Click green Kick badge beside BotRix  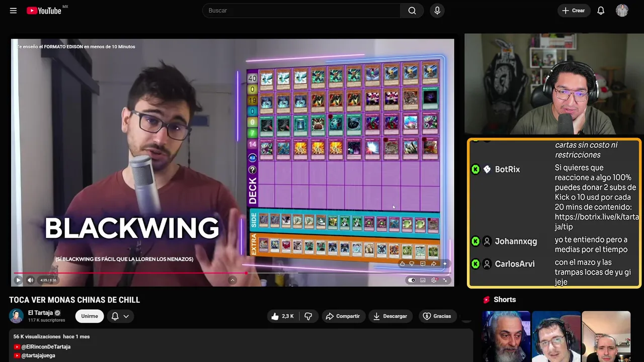click(475, 169)
